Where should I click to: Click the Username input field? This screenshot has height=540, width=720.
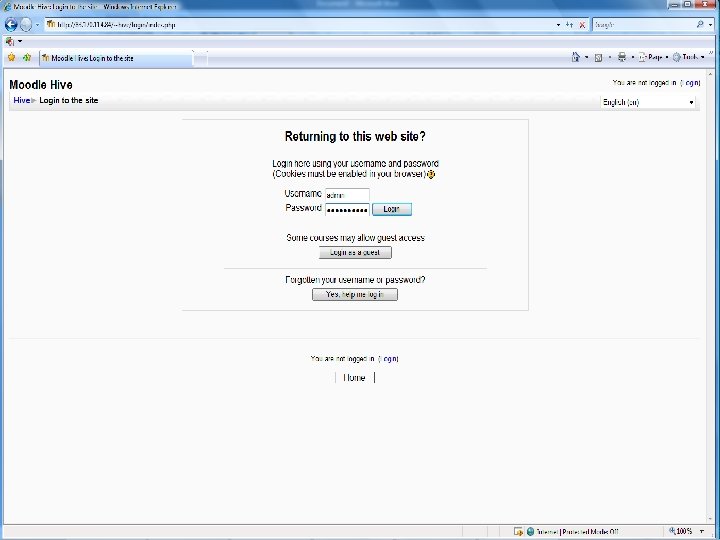point(347,195)
